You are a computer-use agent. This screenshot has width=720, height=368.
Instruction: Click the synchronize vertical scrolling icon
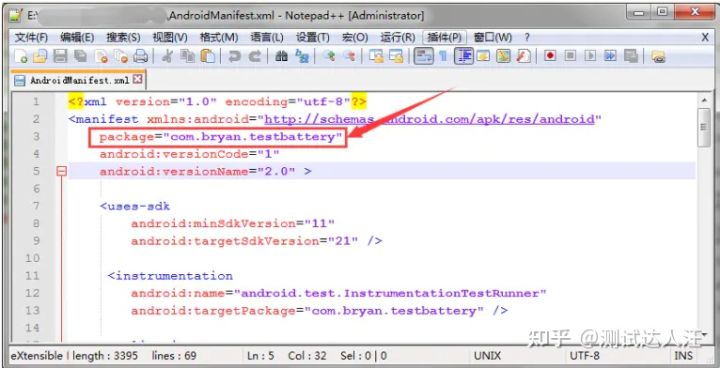pyautogui.click(x=376, y=56)
